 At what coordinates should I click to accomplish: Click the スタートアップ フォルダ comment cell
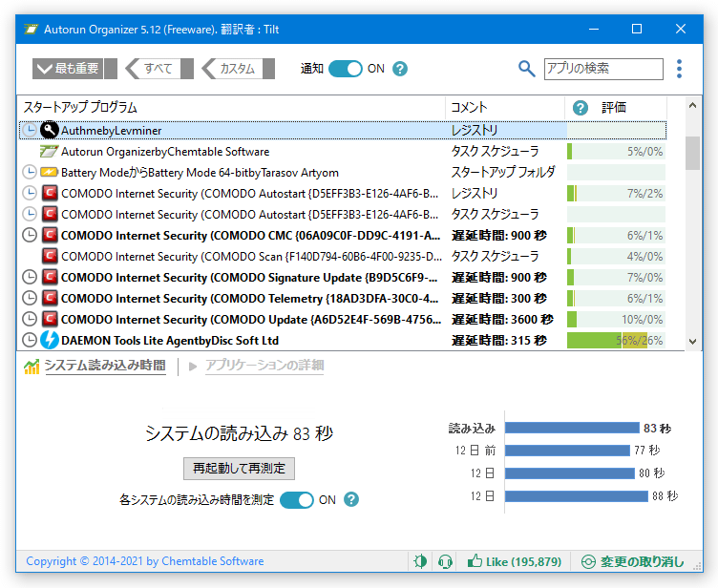(503, 173)
